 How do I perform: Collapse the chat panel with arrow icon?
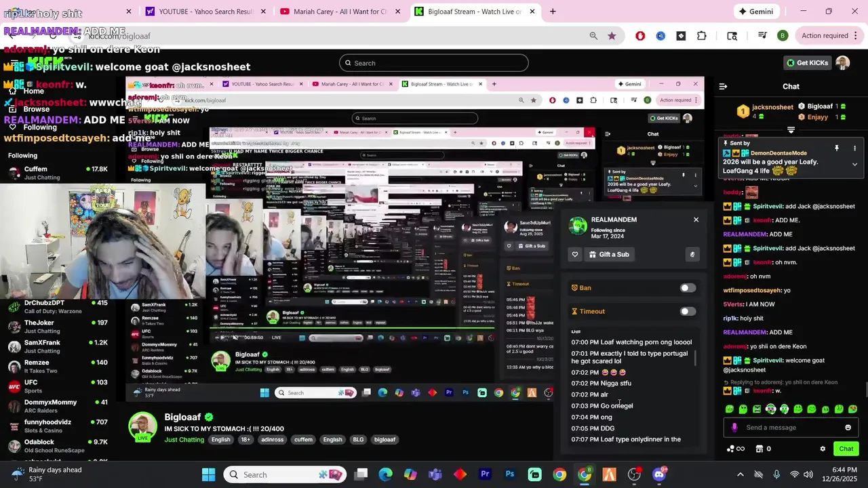coord(723,86)
